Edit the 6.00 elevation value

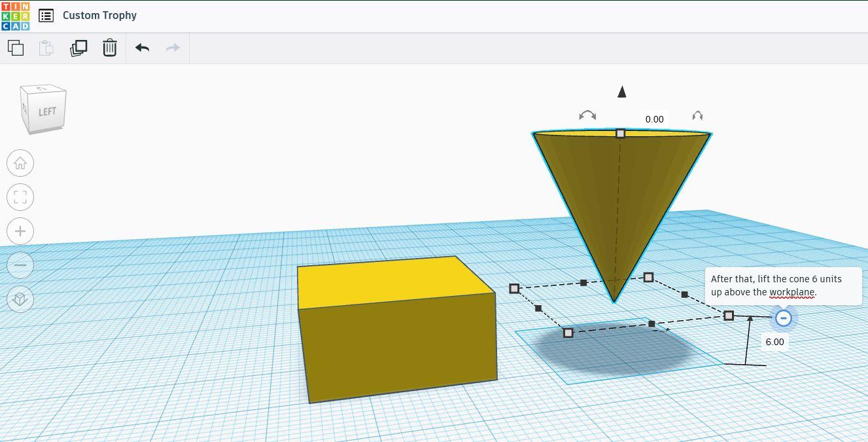774,341
